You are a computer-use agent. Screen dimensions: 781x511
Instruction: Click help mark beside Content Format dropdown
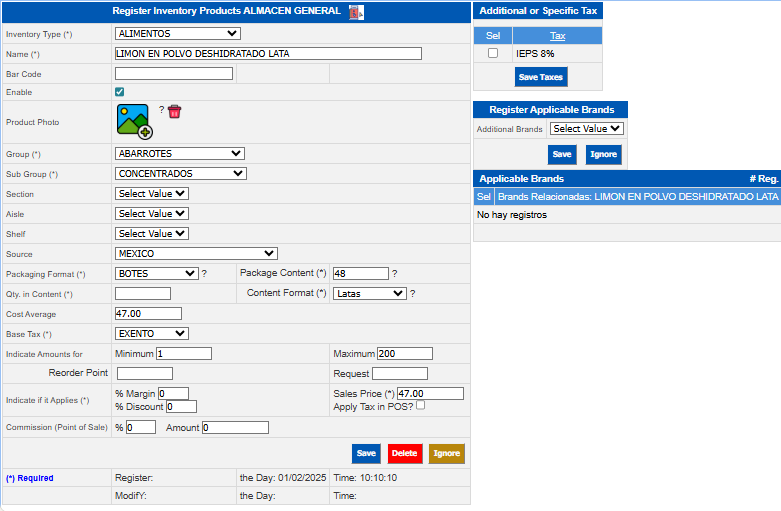pos(412,294)
